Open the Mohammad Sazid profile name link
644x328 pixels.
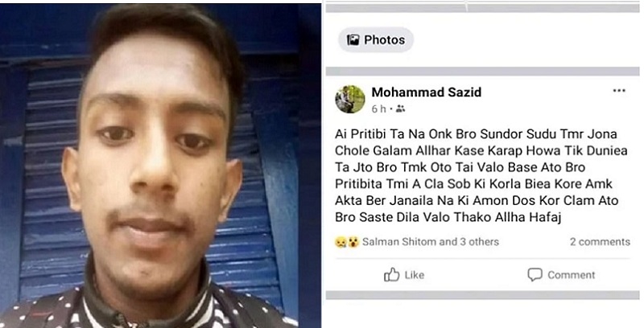click(427, 92)
